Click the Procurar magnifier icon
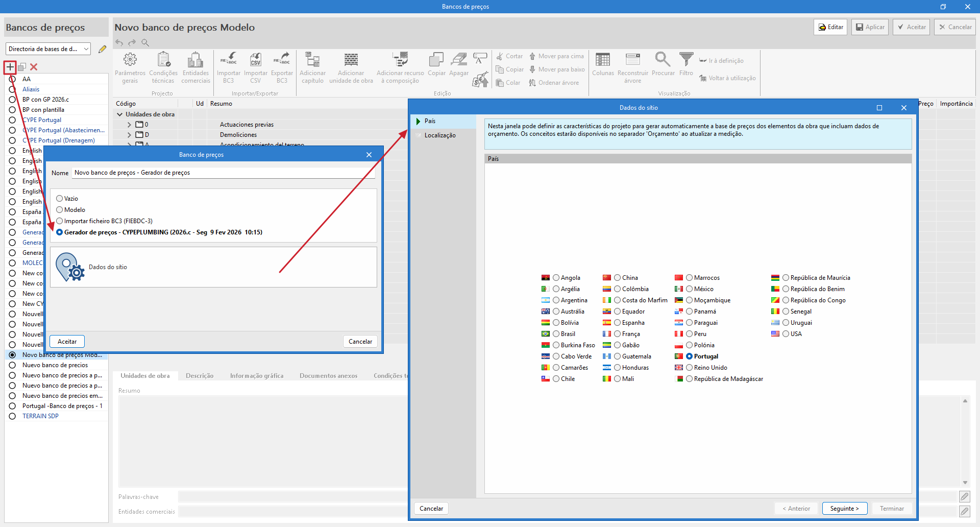This screenshot has width=980, height=527. 663,64
